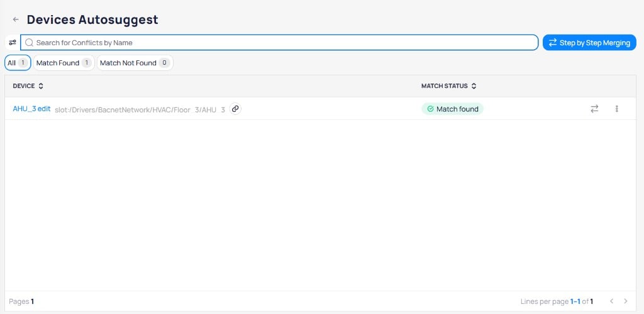Merge AHU_3 using the swap arrows icon
This screenshot has height=314, width=644.
[594, 109]
